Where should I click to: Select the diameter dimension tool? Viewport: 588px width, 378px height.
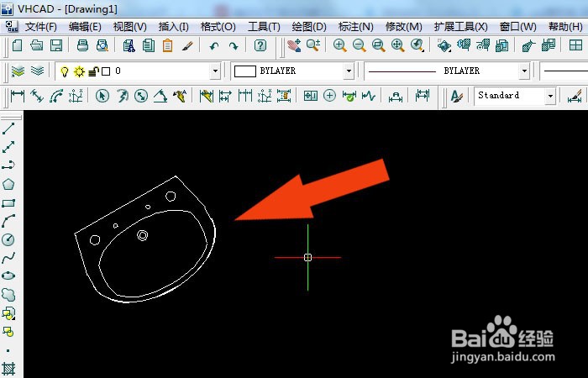pos(141,96)
